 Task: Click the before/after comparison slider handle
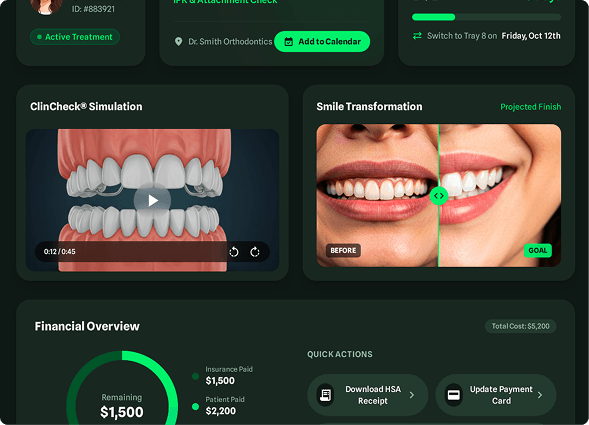(x=438, y=196)
